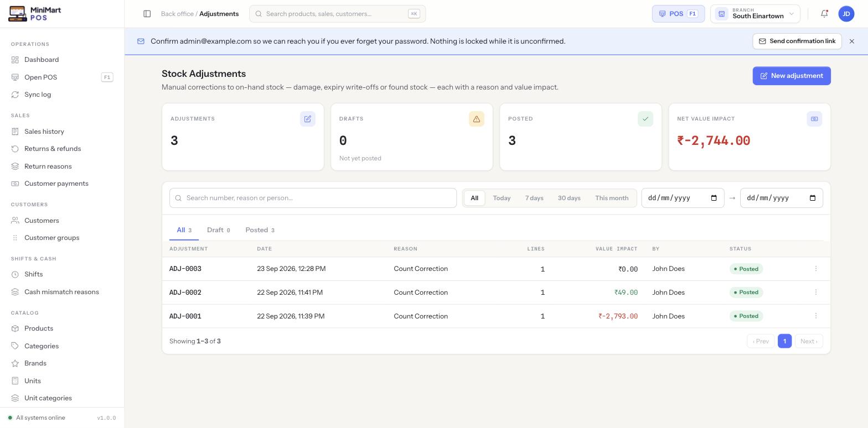Click the MiniMart POS logo
Screen dimensions: 868x428
(35, 14)
